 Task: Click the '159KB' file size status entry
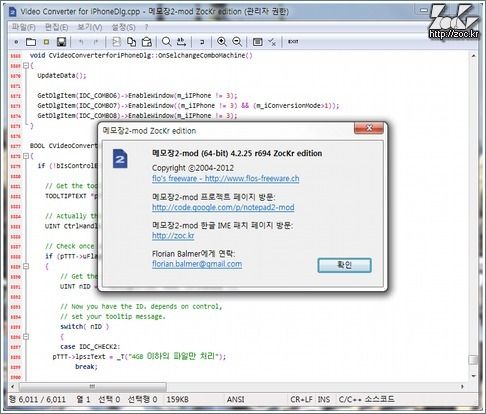pos(178,399)
